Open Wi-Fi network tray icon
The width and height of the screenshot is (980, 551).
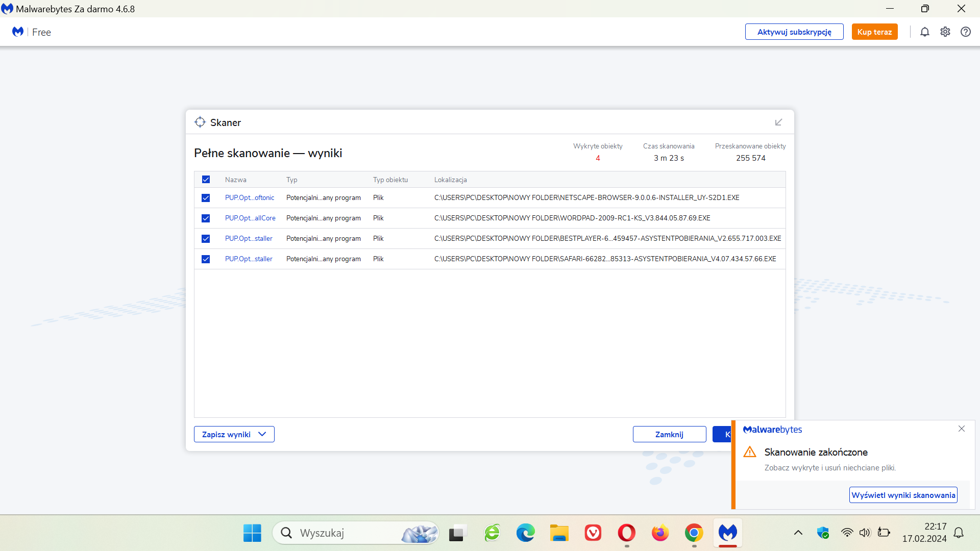(847, 533)
